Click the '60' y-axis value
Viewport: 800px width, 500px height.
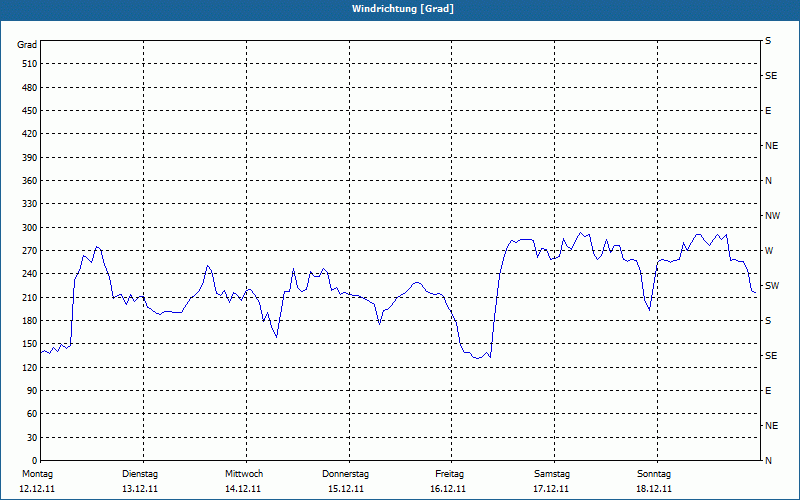pyautogui.click(x=32, y=414)
